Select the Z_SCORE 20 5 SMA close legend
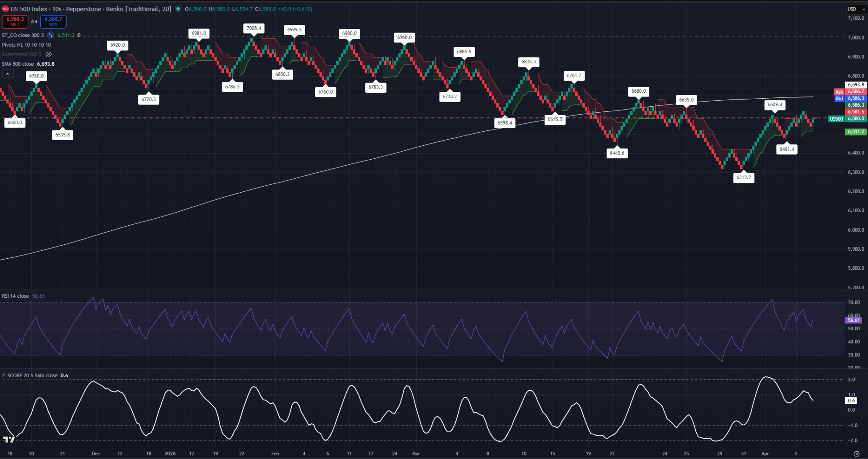 pos(30,376)
